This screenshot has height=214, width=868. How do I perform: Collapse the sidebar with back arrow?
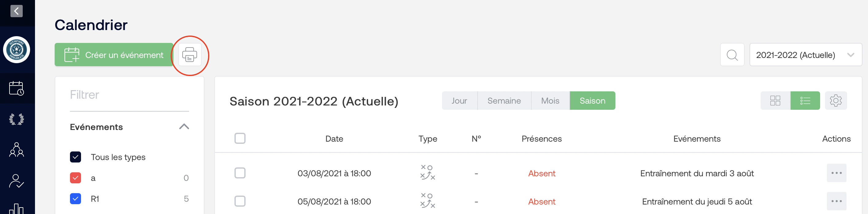(17, 11)
